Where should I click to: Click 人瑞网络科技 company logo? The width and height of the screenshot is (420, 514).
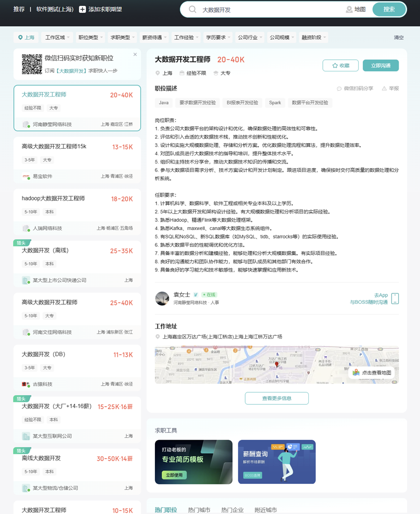tap(26, 229)
